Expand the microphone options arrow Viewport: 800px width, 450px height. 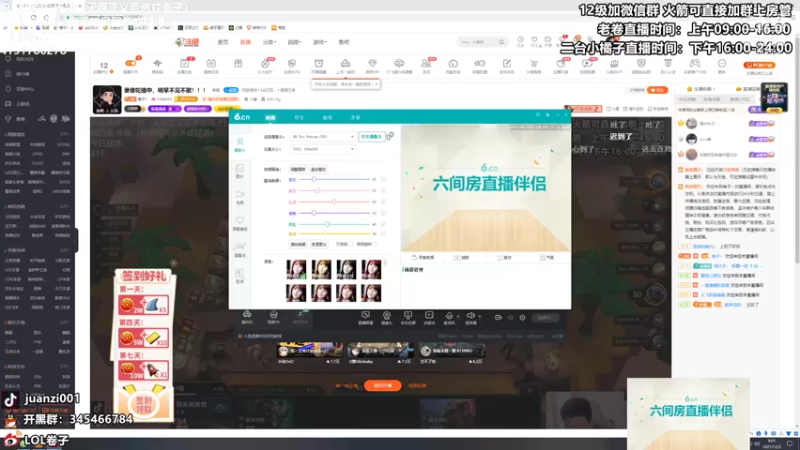click(458, 316)
